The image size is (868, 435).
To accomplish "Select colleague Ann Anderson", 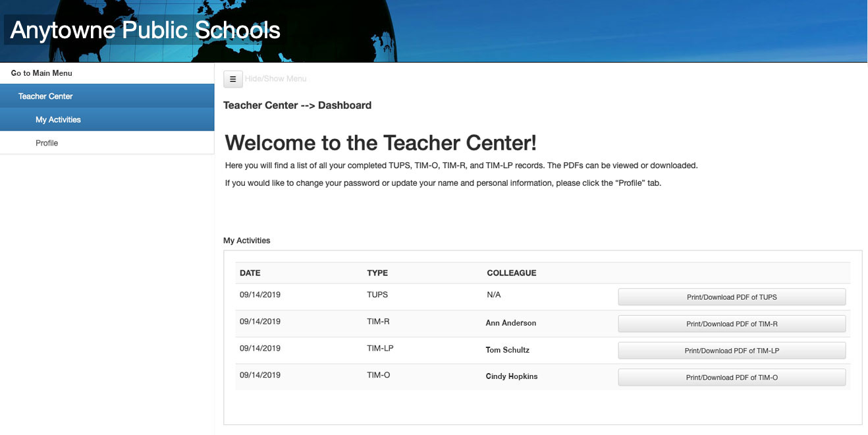I will (x=511, y=323).
